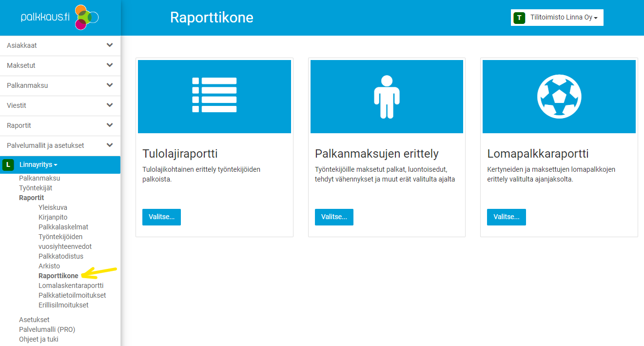This screenshot has height=346, width=644.
Task: Open the Yleiskuva report
Action: pyautogui.click(x=53, y=207)
